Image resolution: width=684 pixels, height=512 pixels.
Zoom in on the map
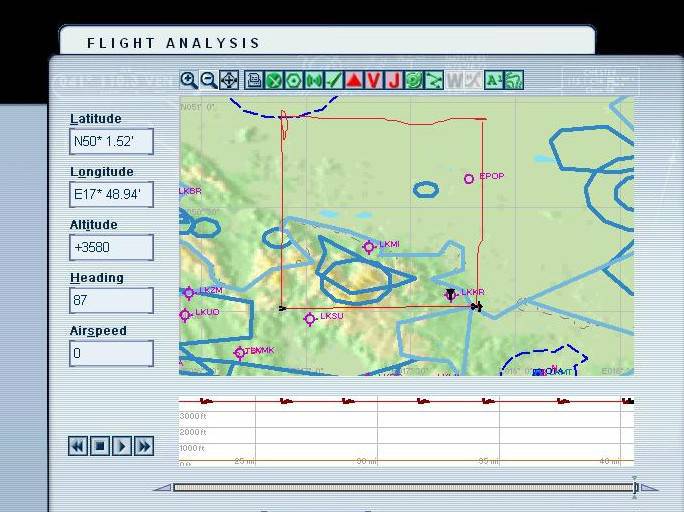click(x=189, y=80)
